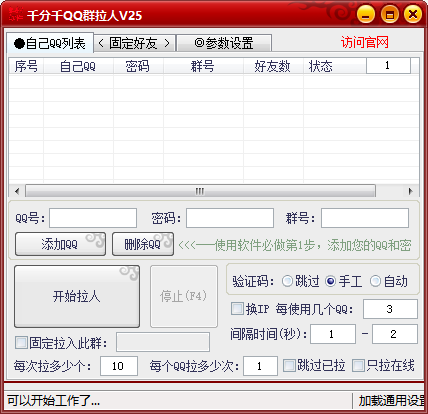This screenshot has height=414, width=428.
Task: Focus the 每个QQ拉多少次 field
Action: click(260, 366)
